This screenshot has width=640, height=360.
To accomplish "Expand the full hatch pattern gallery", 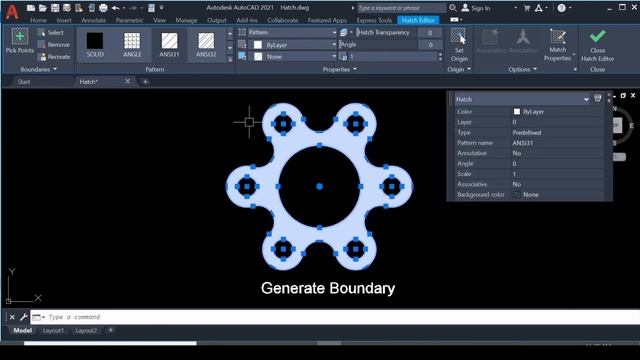I will point(230,59).
